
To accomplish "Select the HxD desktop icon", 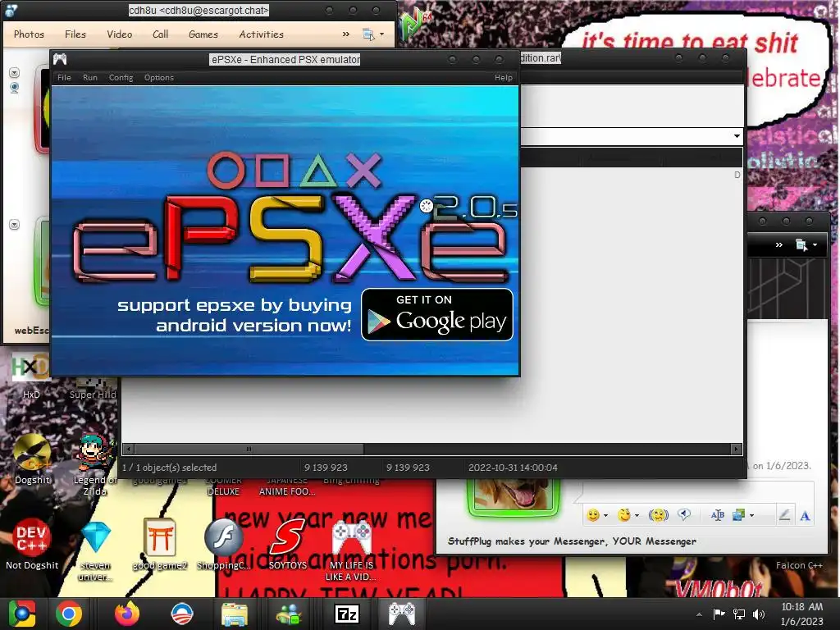I will tap(31, 375).
